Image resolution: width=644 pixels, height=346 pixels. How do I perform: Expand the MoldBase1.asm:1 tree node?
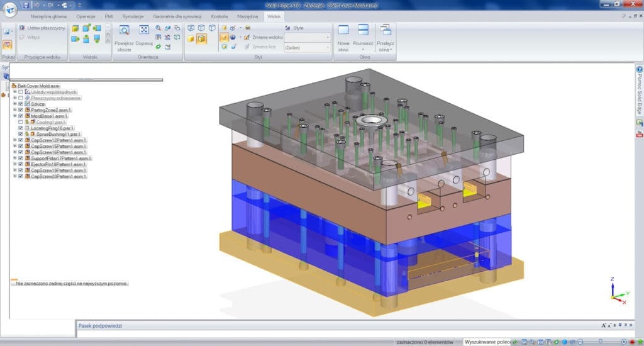click(x=14, y=116)
